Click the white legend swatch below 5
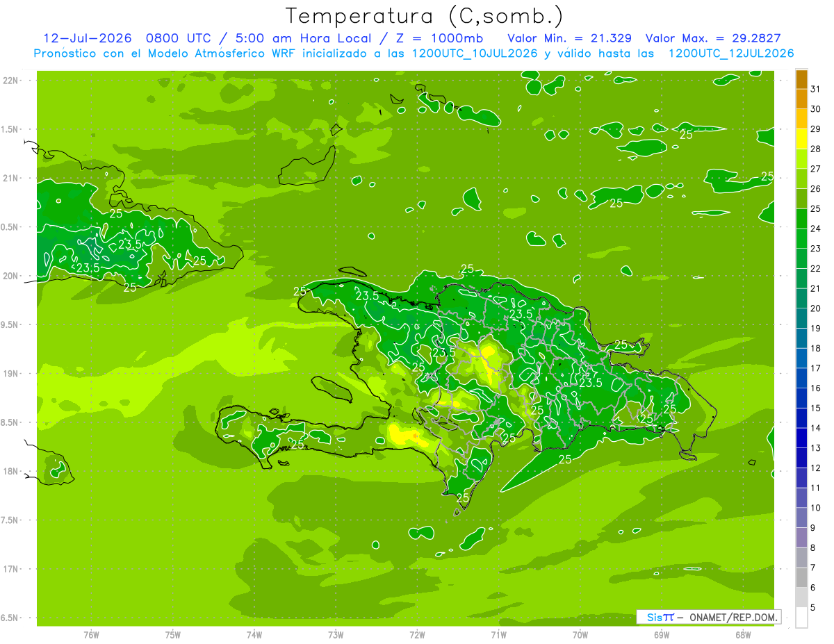Image resolution: width=834 pixels, height=644 pixels. (801, 618)
